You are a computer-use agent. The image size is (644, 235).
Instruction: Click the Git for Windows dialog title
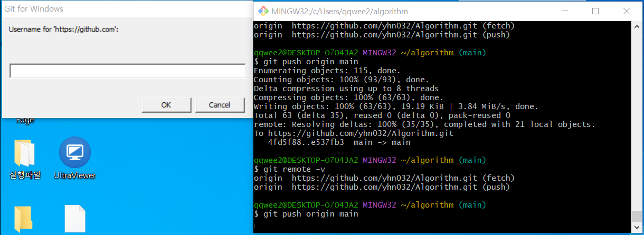point(33,9)
